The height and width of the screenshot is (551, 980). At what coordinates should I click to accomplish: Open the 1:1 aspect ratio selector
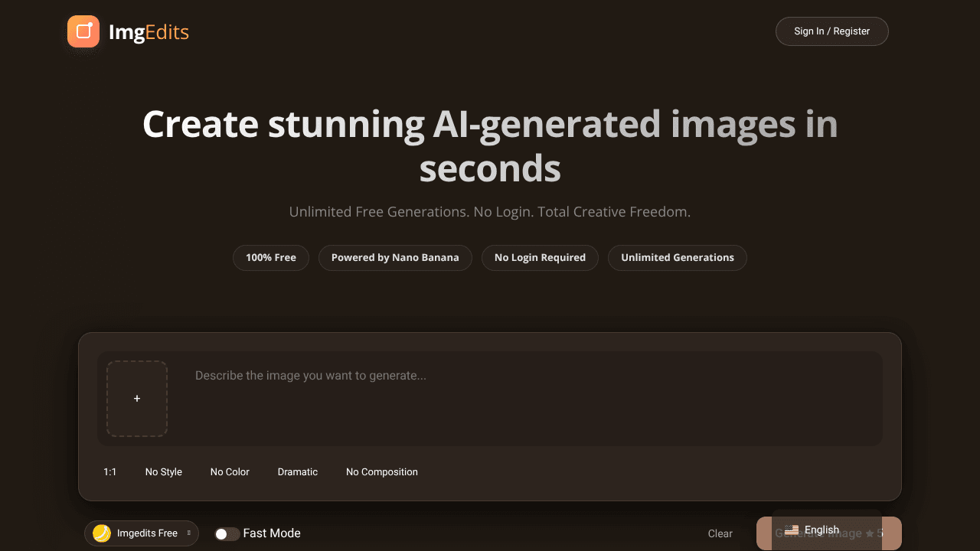point(110,472)
